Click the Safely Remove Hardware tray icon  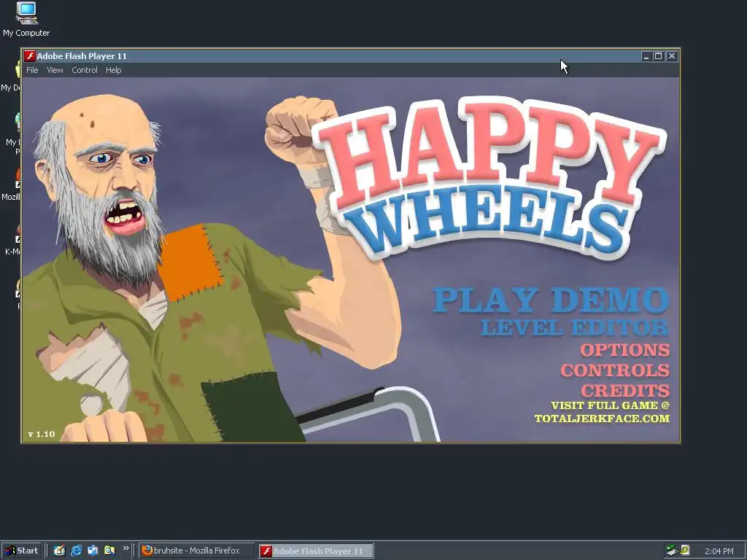point(672,551)
